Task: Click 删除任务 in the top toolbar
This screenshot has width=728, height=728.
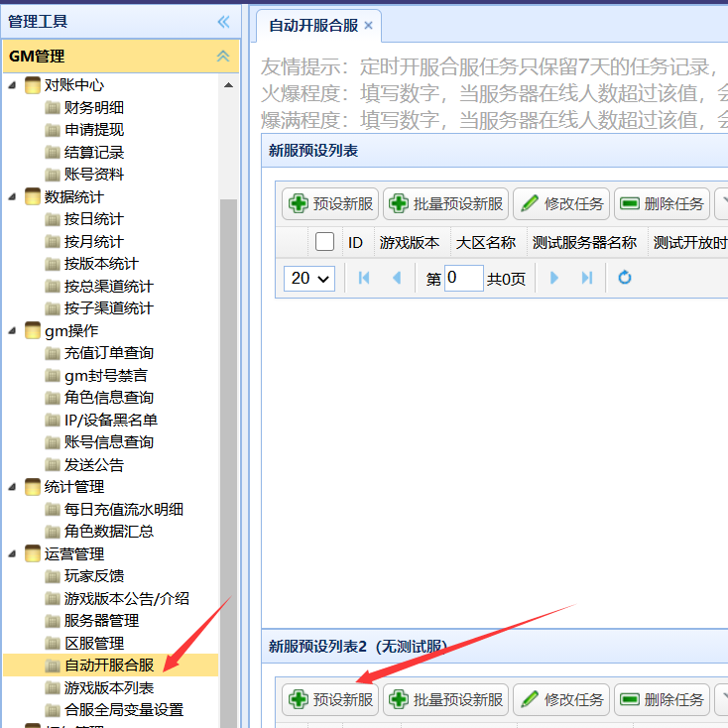Action: [x=661, y=204]
